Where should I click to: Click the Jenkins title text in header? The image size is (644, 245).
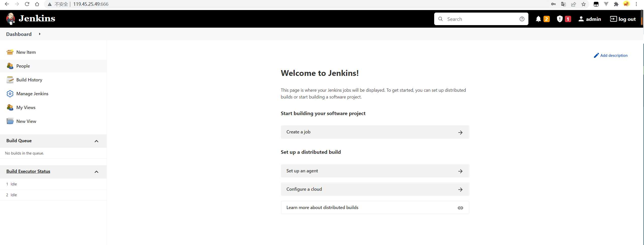37,19
